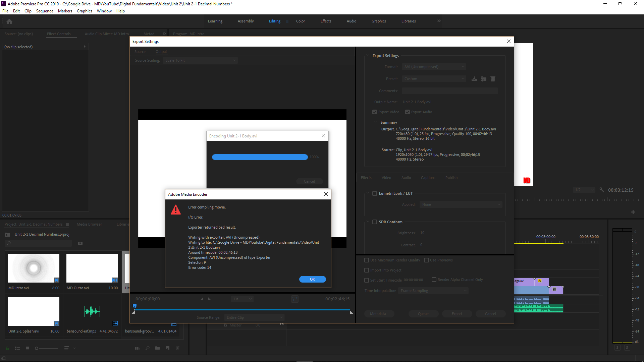Switch project panel to list view
The image size is (644, 362).
(17, 348)
